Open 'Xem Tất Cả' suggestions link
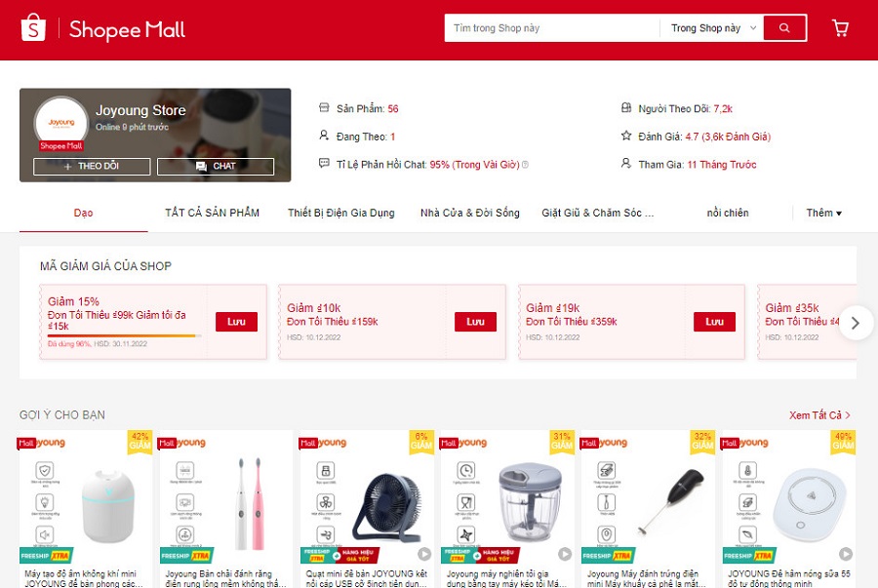This screenshot has width=878, height=588. 819,415
